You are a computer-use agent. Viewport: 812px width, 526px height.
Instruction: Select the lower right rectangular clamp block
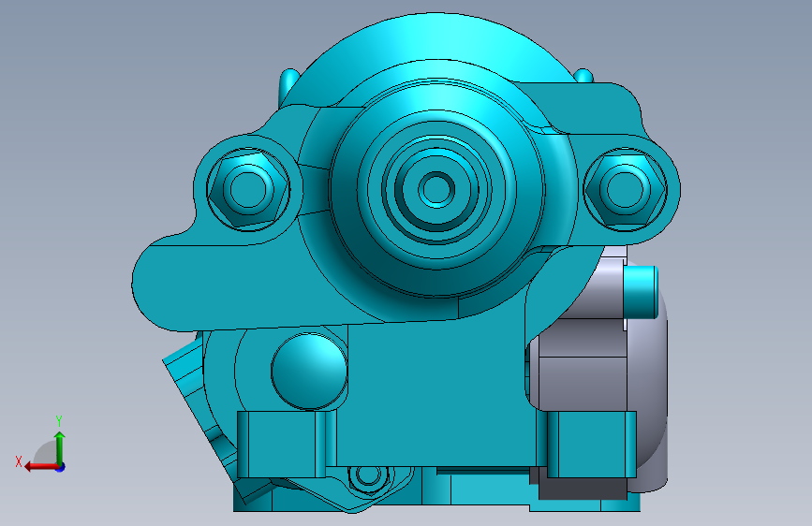(x=591, y=445)
